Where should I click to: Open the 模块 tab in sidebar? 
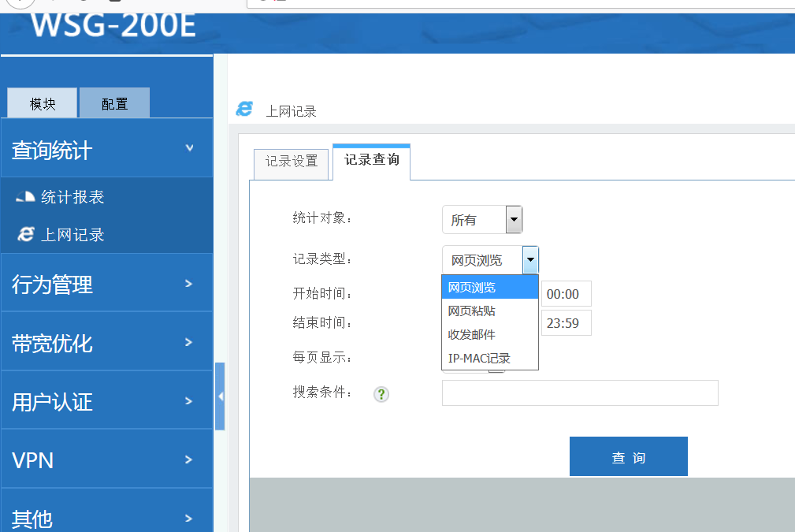[x=43, y=103]
